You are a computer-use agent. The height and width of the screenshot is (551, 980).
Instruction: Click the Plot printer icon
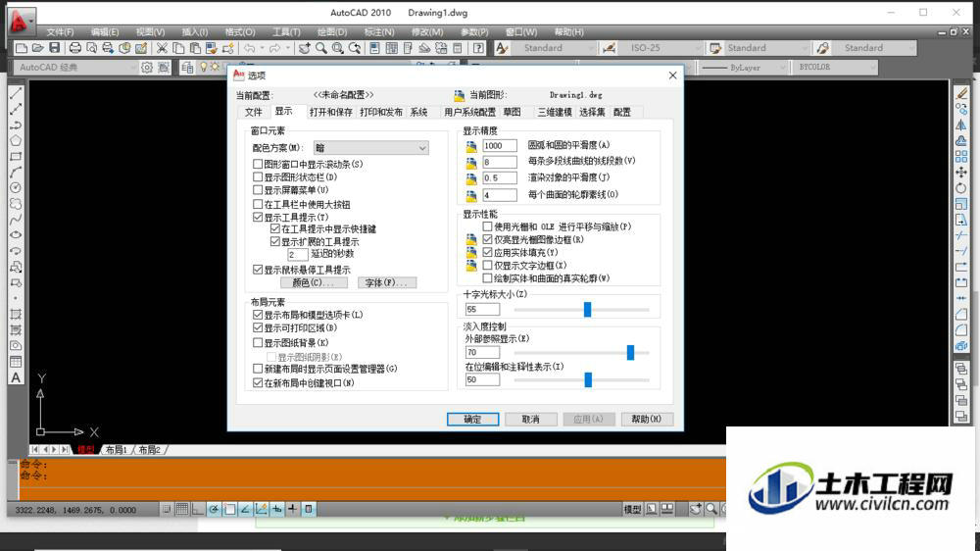pos(75,48)
